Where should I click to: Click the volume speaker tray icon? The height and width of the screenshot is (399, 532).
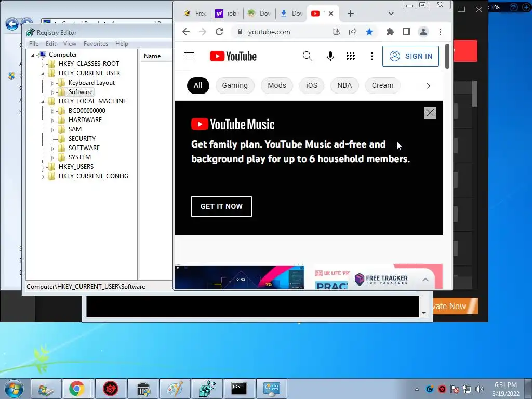[479, 389]
